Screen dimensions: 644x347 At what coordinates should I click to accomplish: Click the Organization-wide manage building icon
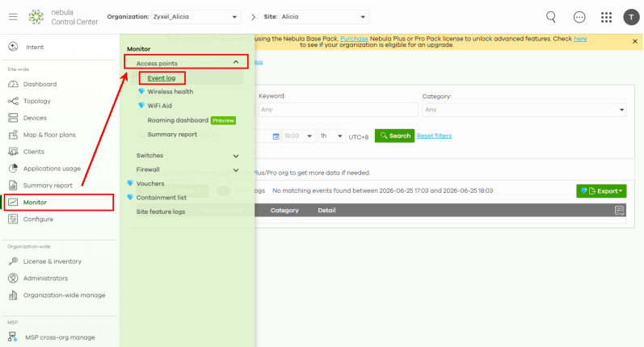click(x=13, y=295)
